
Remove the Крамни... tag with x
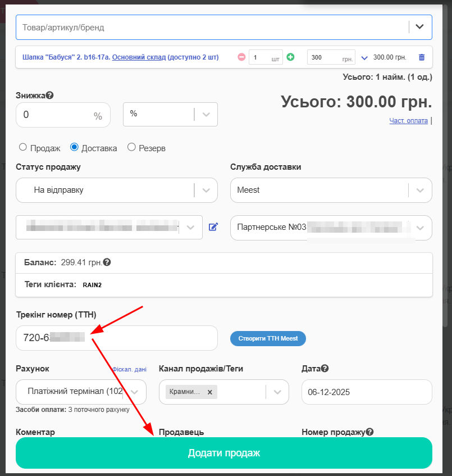tap(209, 392)
